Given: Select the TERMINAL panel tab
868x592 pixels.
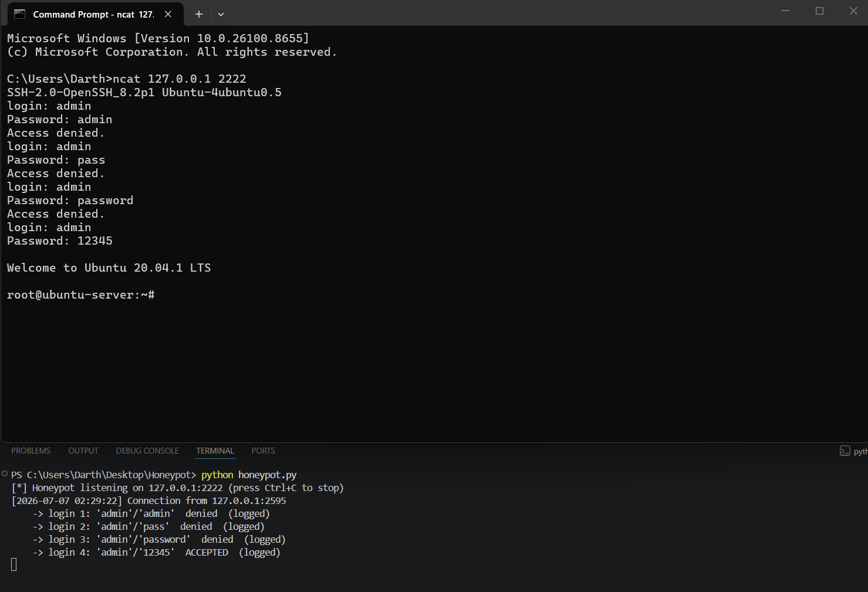Looking at the screenshot, I should coord(215,451).
